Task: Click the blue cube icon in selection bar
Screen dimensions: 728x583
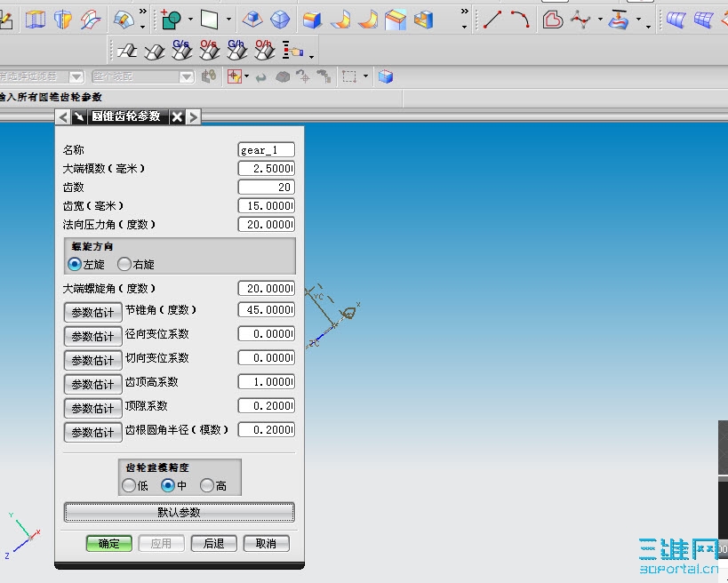Action: pos(386,76)
